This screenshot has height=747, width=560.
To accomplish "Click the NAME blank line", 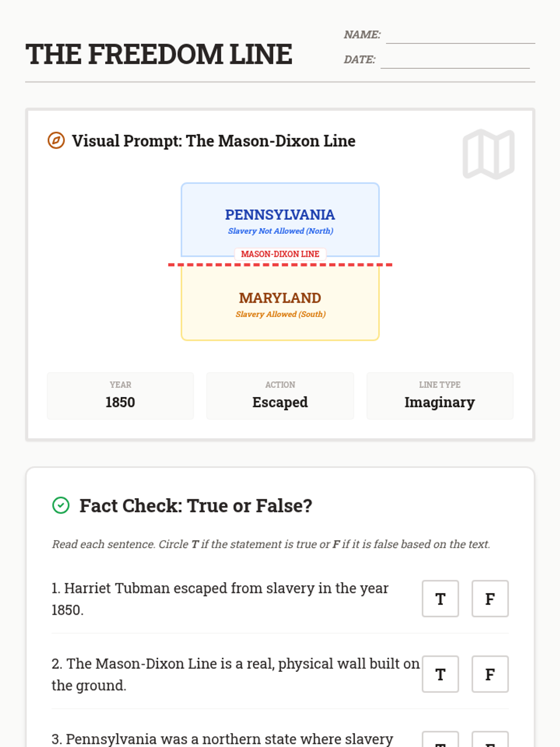I will 460,35.
